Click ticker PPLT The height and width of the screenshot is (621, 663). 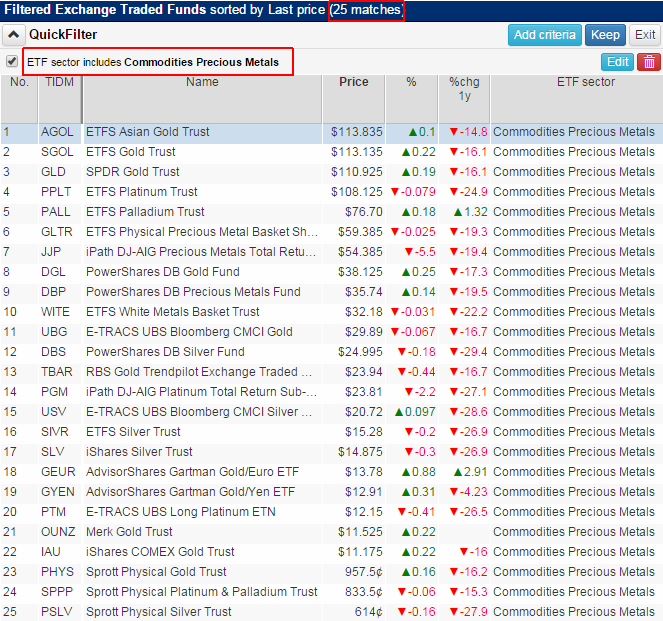(x=56, y=192)
